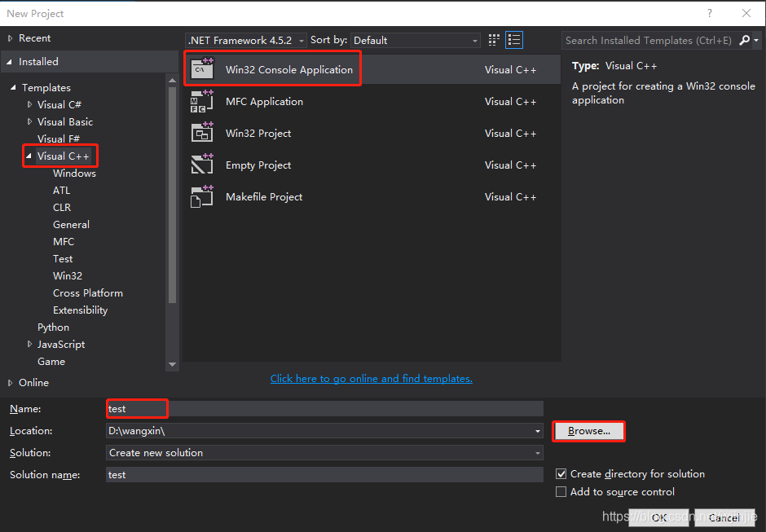Select the Game tree item
This screenshot has height=532, width=766.
pos(51,362)
